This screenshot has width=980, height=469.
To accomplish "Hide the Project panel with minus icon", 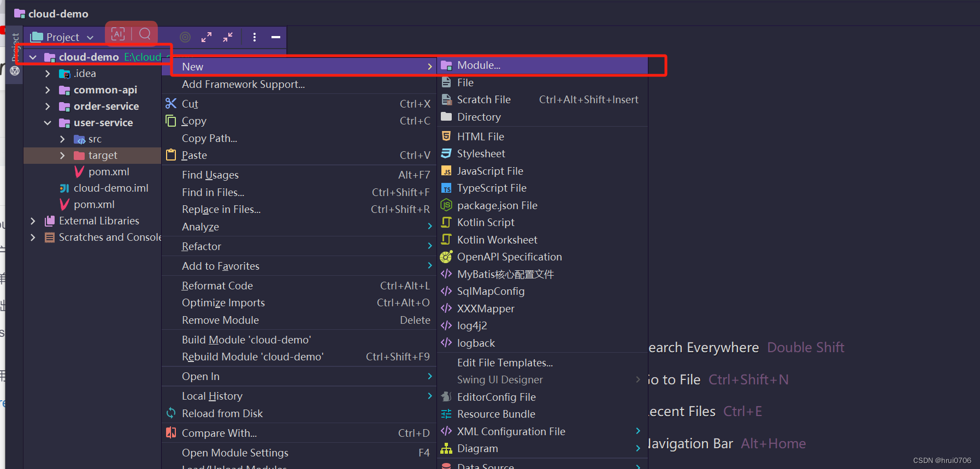I will (x=276, y=37).
